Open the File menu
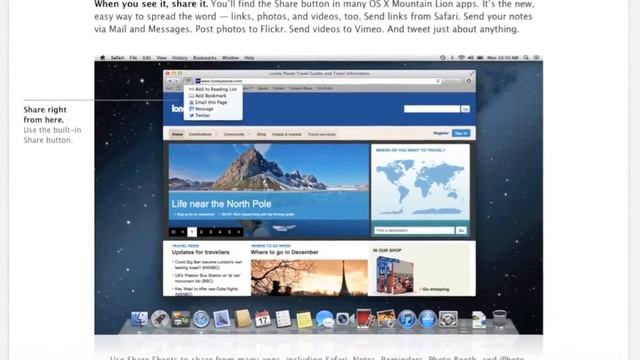Viewport: 640px width, 360px height. coord(133,58)
